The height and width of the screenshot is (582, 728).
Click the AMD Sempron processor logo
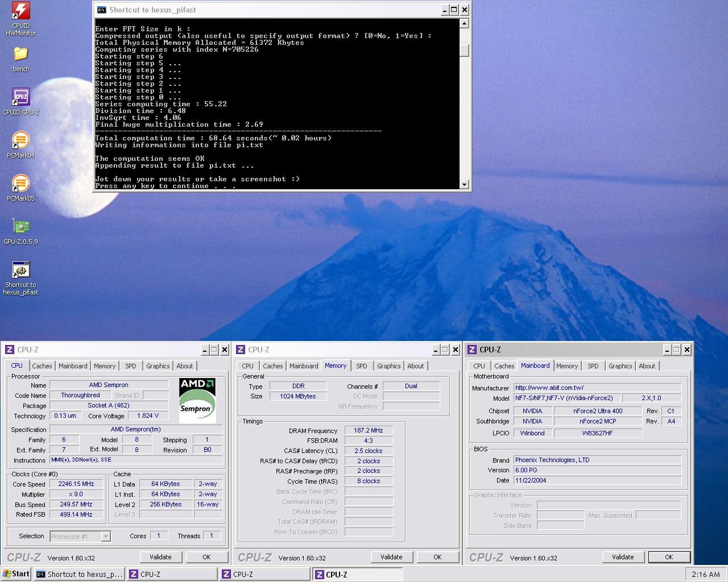197,400
